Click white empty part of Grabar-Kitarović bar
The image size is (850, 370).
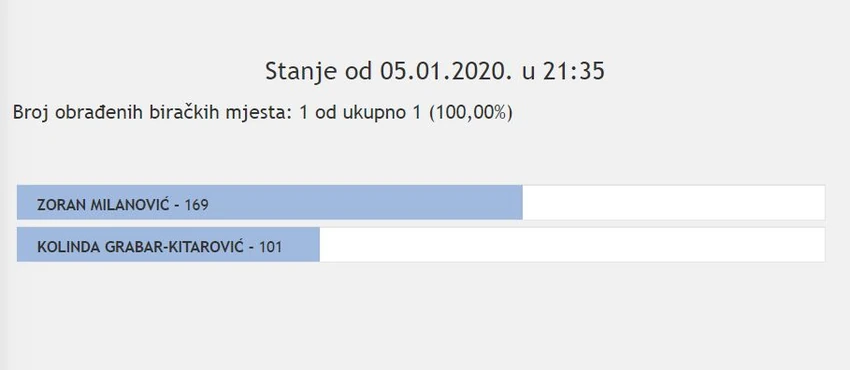pos(572,245)
